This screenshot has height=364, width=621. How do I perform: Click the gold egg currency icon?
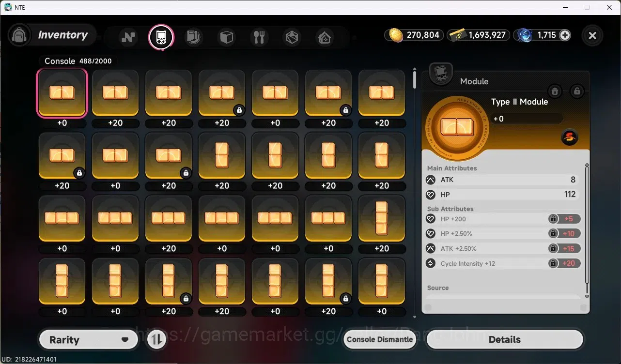point(396,35)
